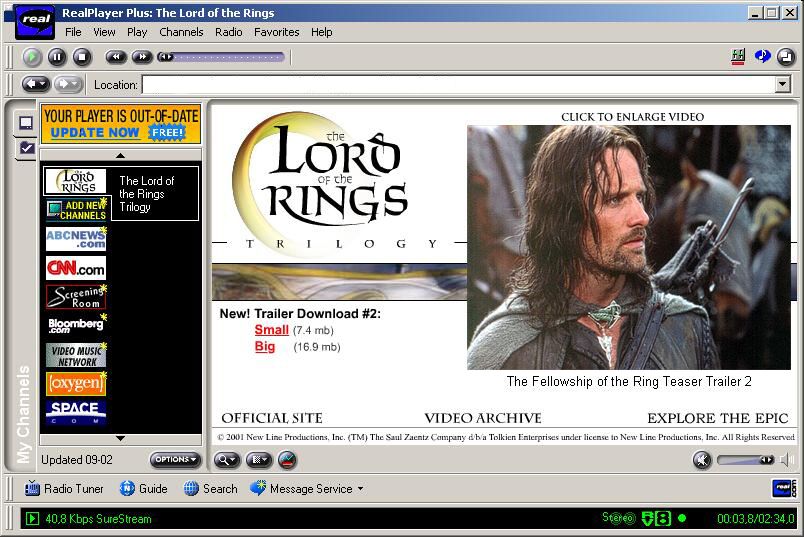The width and height of the screenshot is (804, 537).
Task: Toggle the screen view tab in left sidebar
Action: pos(26,123)
